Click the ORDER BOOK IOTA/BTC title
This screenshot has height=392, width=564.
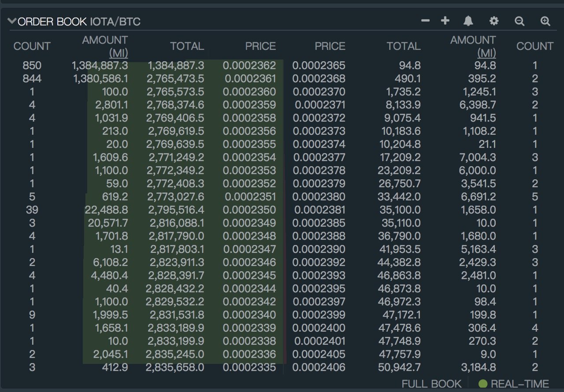[79, 22]
